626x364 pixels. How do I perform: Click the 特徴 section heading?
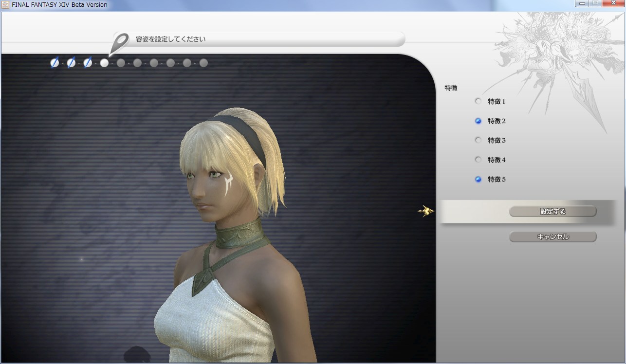coord(451,88)
